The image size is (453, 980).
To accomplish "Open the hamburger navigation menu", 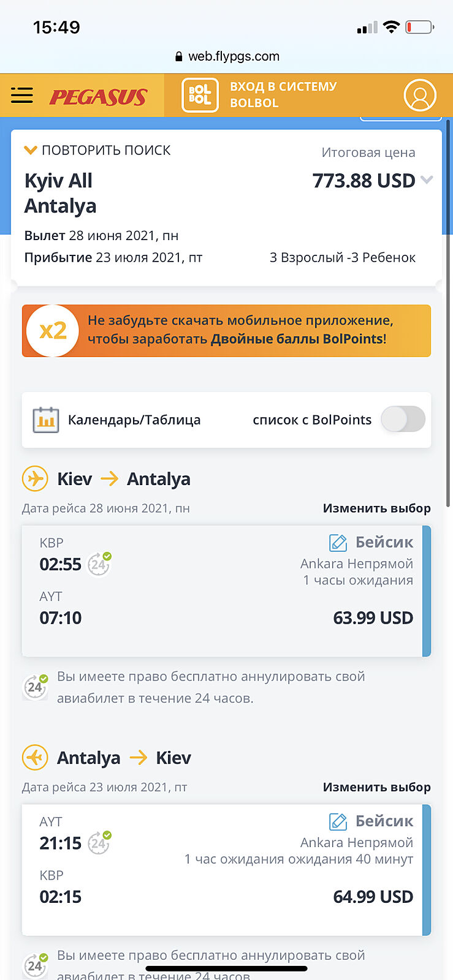I will click(22, 96).
